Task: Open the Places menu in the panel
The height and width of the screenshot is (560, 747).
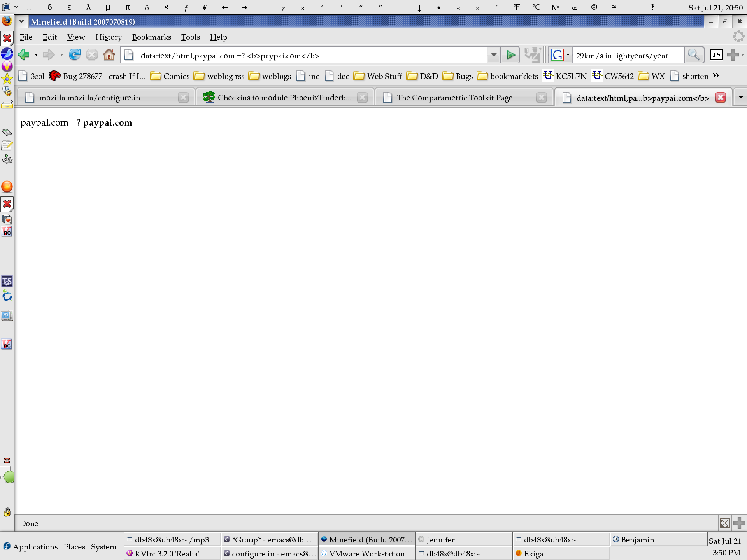Action: (74, 546)
